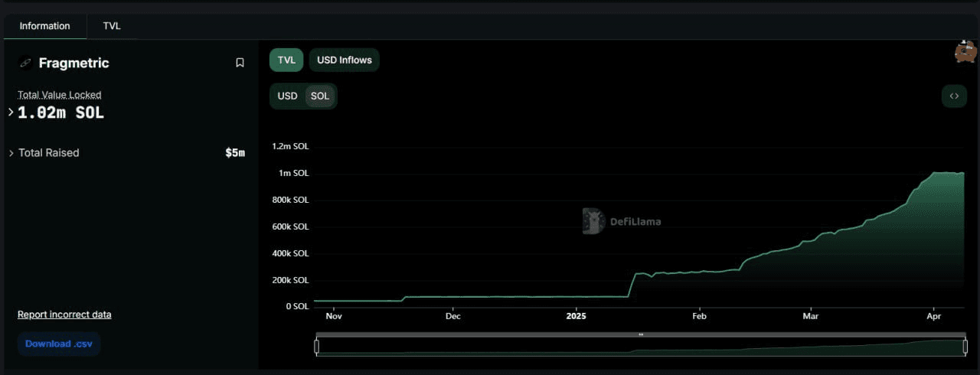Click the $5m Total Raised value
The width and height of the screenshot is (980, 375).
(x=234, y=153)
